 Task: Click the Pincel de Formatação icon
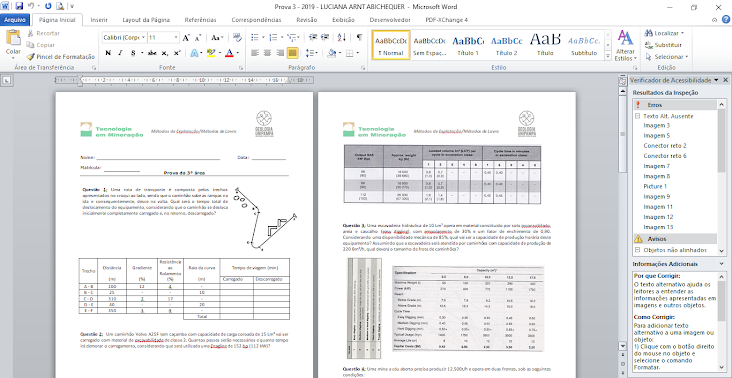click(x=30, y=56)
